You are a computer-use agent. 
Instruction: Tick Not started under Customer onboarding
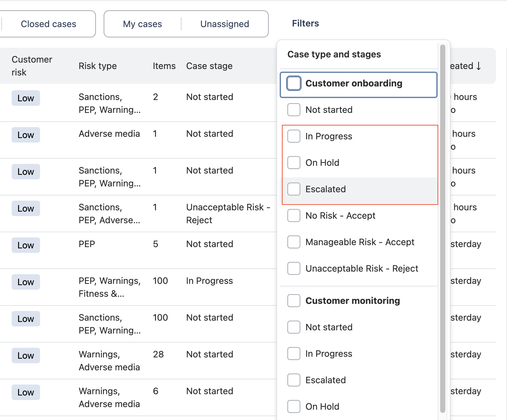coord(294,110)
